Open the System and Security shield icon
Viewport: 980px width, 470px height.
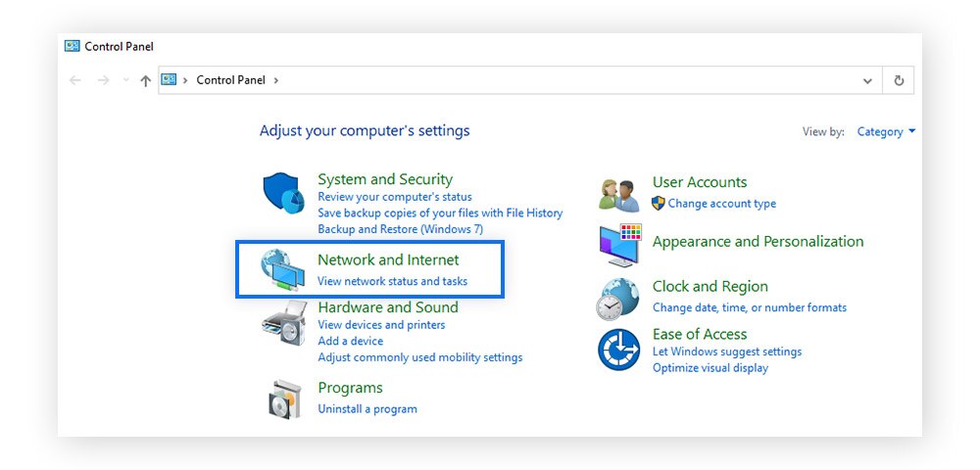point(283,194)
